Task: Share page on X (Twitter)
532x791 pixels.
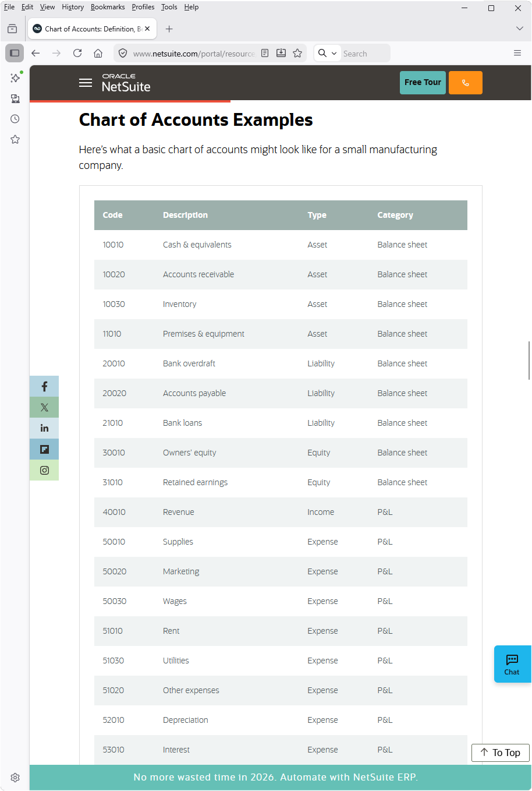Action: [44, 407]
